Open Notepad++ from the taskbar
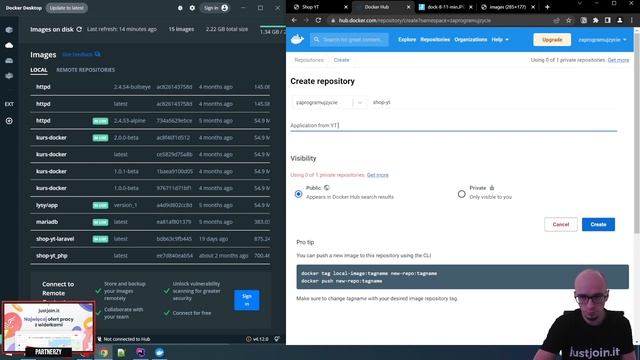 [121, 353]
